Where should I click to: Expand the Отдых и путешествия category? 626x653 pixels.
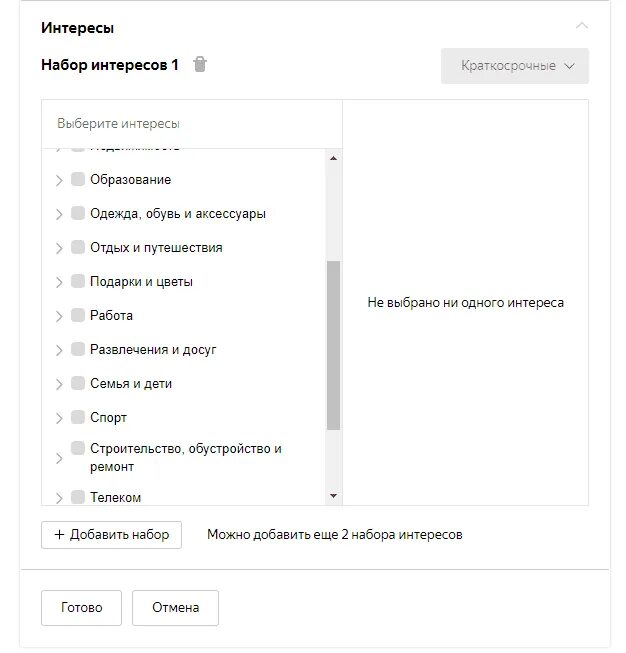click(x=59, y=248)
